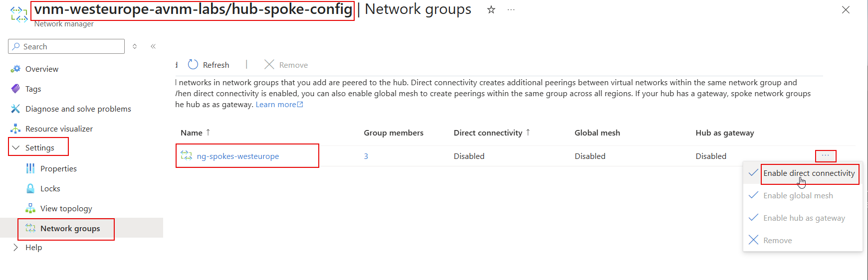Expand the Help section
The width and height of the screenshot is (868, 280).
click(x=15, y=247)
